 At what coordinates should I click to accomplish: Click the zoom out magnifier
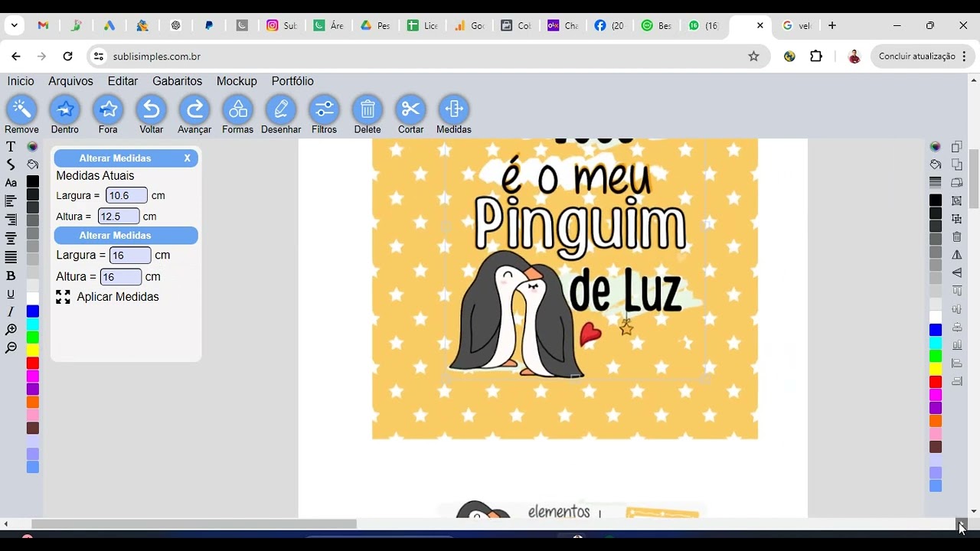coord(11,348)
